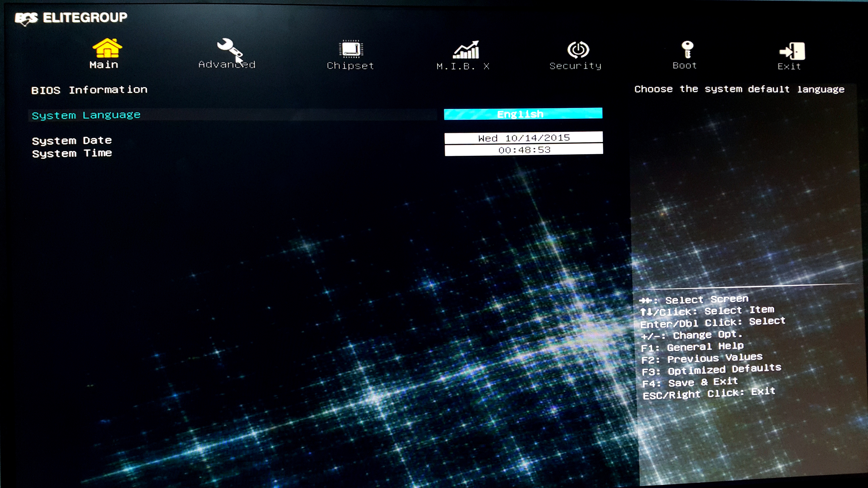Viewport: 868px width, 488px height.
Task: Open the Advanced wrench icon
Action: click(230, 48)
